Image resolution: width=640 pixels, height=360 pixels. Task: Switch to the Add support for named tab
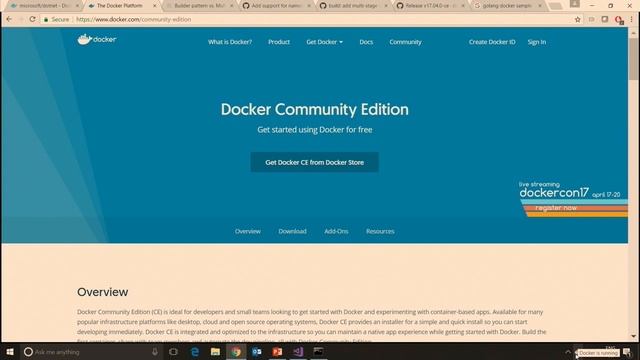[276, 6]
